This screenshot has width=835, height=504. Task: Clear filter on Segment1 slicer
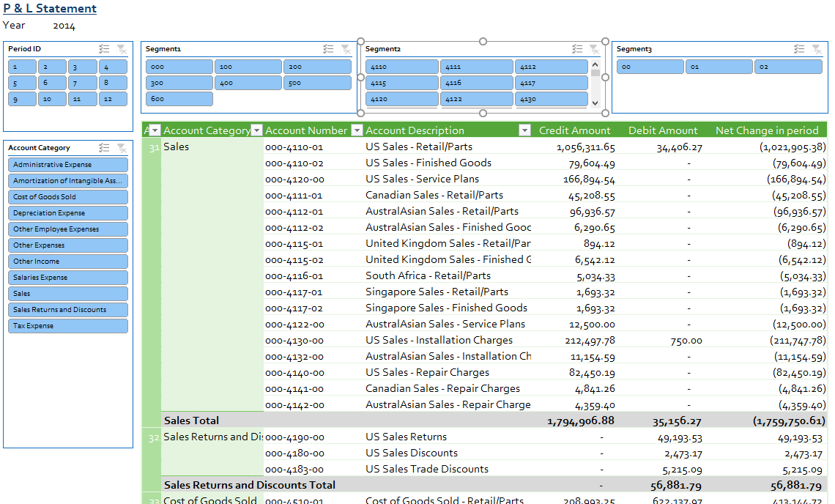point(346,49)
